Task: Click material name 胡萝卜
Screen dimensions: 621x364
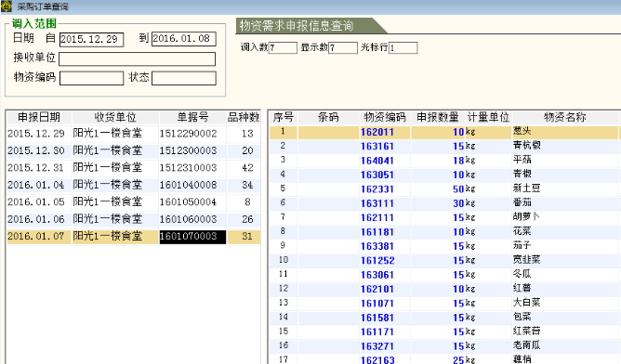Action: point(526,216)
